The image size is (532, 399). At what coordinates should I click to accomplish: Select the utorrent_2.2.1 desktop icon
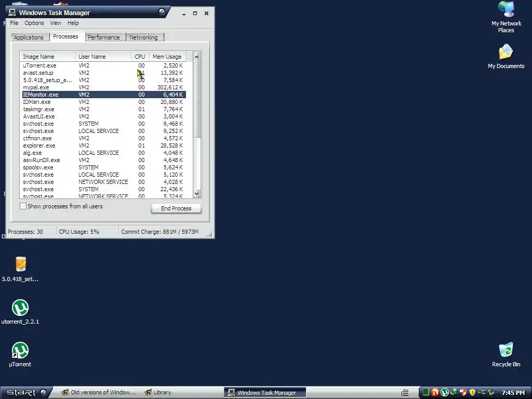click(x=20, y=312)
